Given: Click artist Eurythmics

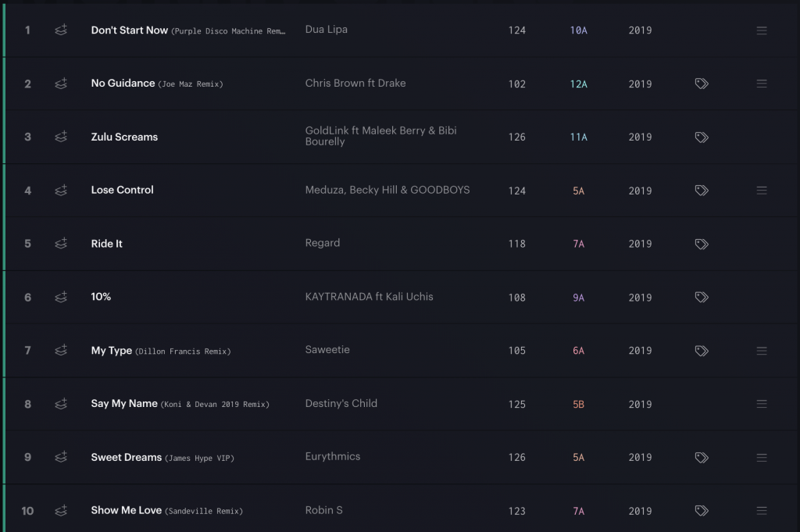Looking at the screenshot, I should [333, 456].
